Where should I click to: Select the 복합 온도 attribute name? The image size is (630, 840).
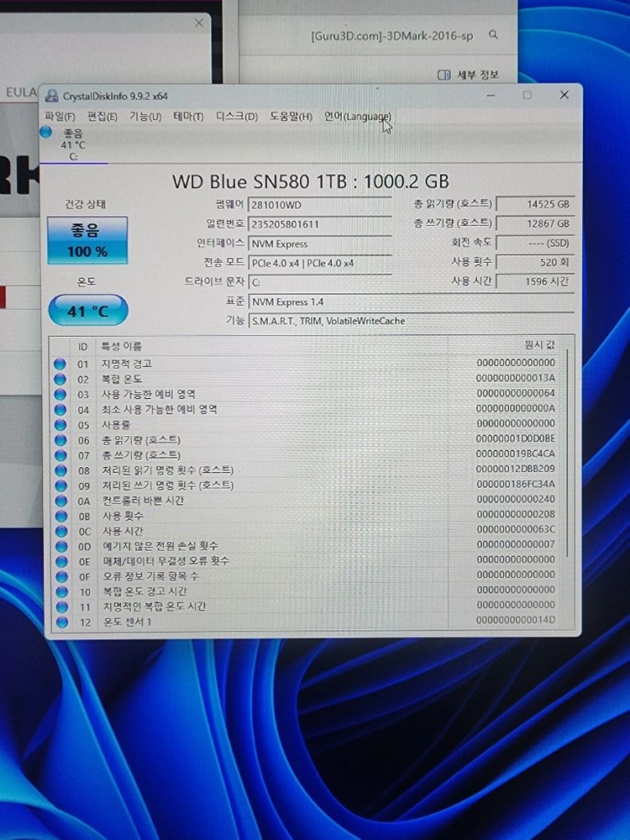(122, 379)
